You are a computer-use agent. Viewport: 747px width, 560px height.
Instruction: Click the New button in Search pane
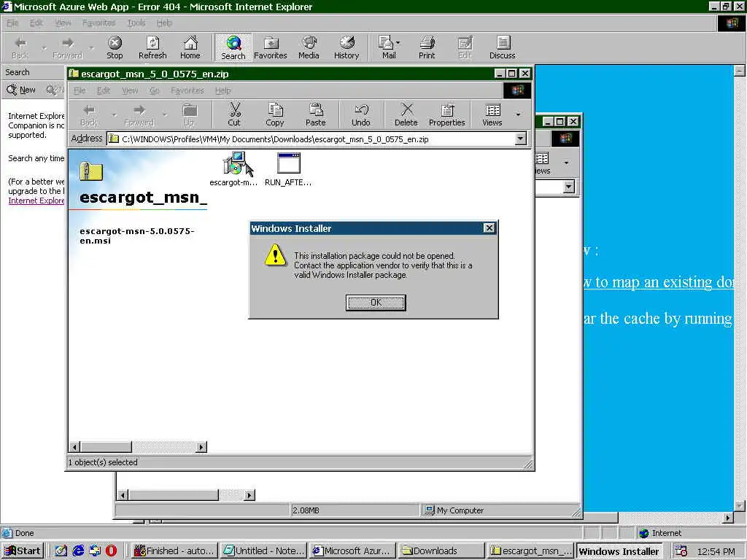[21, 90]
